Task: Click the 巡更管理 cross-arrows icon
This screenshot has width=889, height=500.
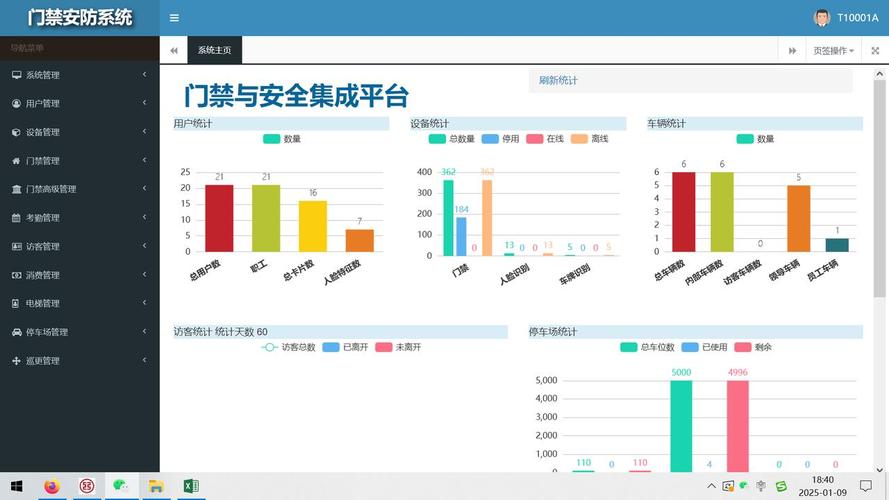Action: [16, 361]
